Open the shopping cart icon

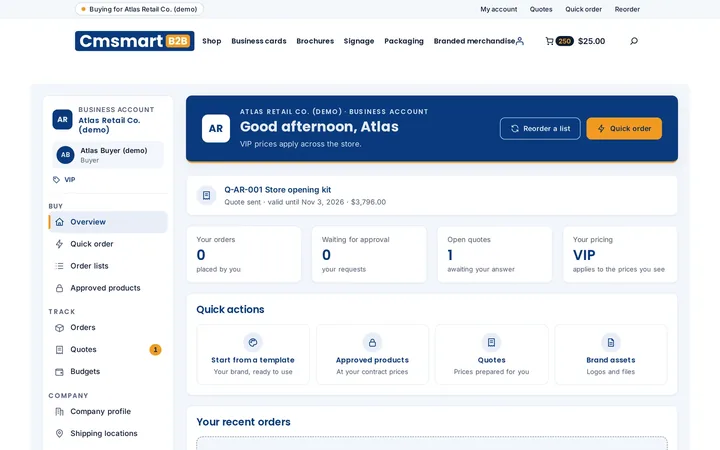click(x=549, y=41)
